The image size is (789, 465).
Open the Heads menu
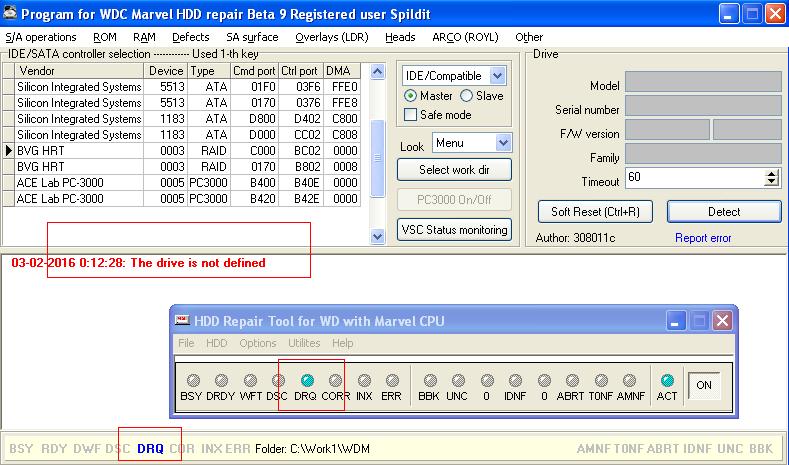tap(400, 37)
